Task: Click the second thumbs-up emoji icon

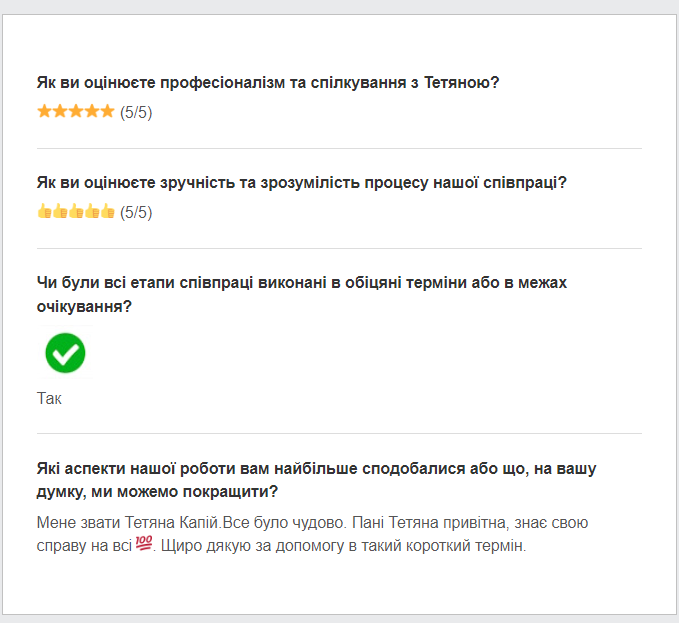Action: pyautogui.click(x=60, y=211)
